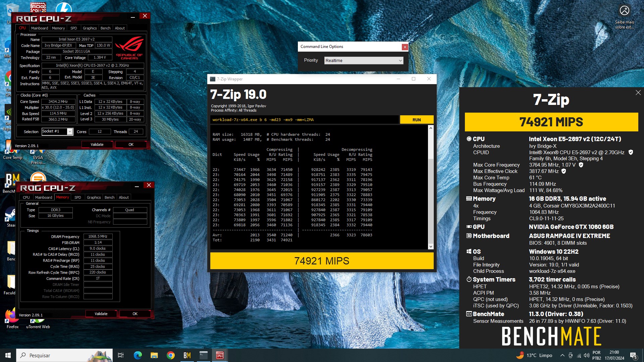Switch to Bench tab in lower CPU-Z window
Viewport: 644px width, 362px height.
(109, 197)
